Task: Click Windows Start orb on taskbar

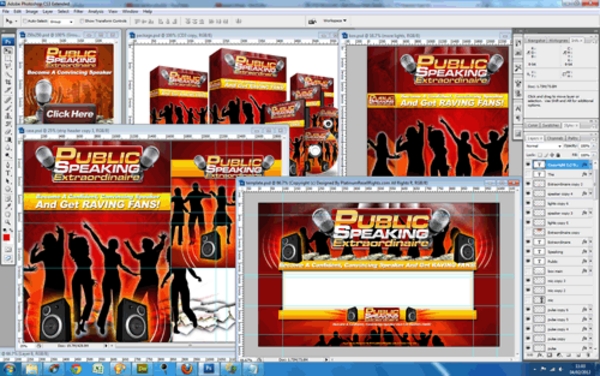Action: click(10, 369)
